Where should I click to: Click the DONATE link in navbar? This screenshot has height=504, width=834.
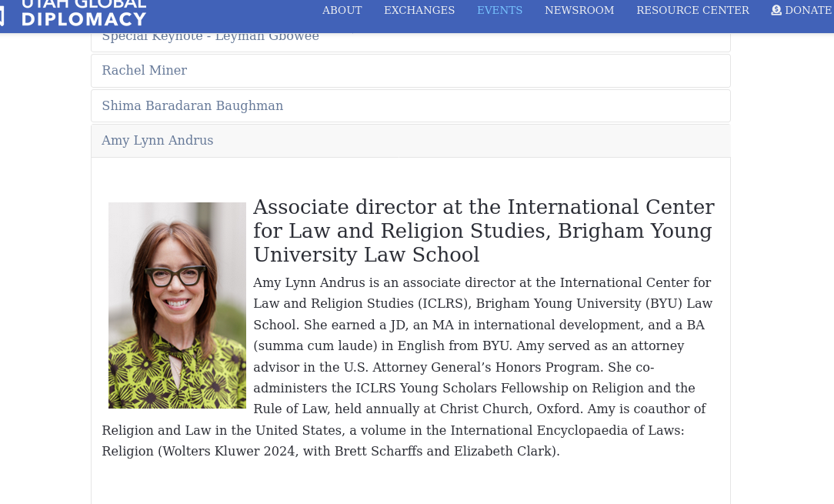(802, 10)
